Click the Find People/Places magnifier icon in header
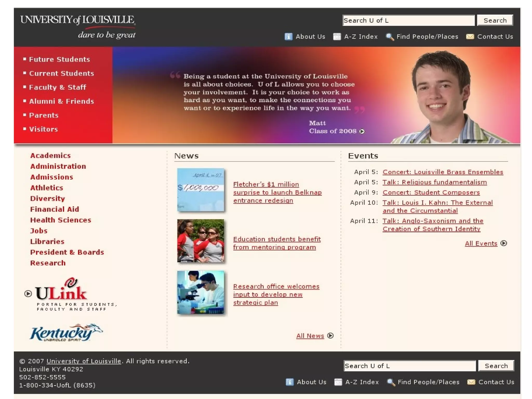 [390, 37]
